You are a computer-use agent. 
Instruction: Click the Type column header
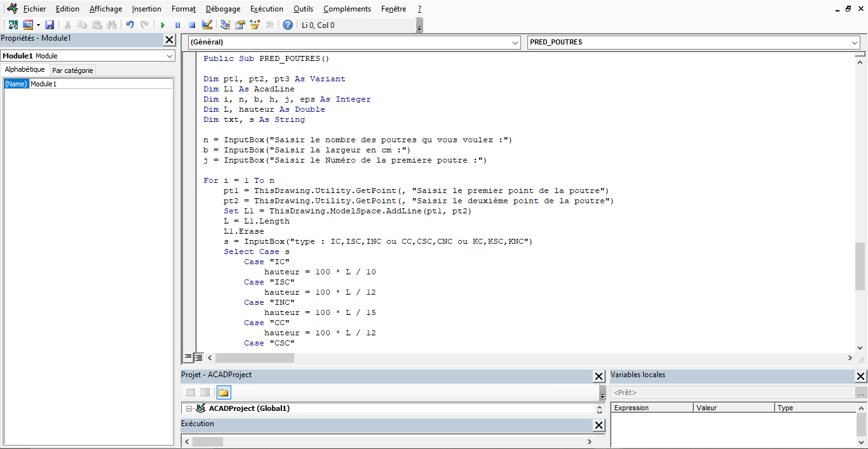click(x=815, y=408)
